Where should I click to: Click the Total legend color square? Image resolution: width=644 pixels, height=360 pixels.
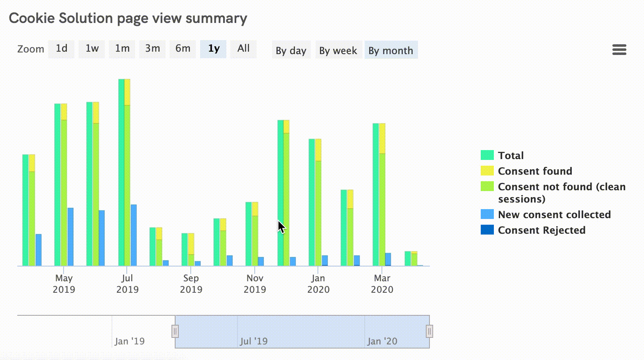coord(487,155)
